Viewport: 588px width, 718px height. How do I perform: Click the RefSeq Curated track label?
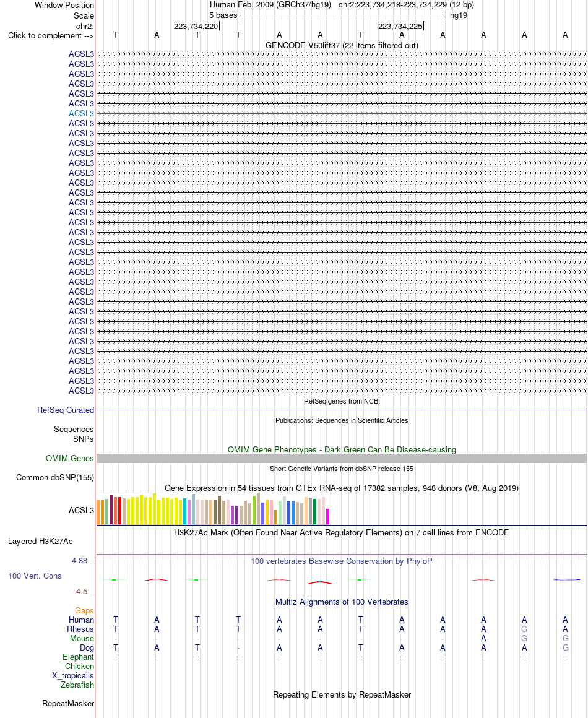[x=66, y=410]
